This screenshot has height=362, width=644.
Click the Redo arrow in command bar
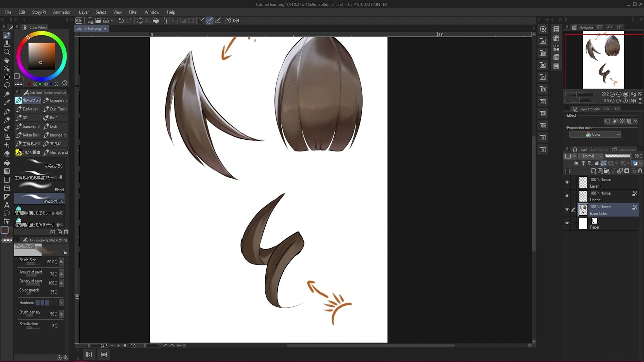click(129, 21)
